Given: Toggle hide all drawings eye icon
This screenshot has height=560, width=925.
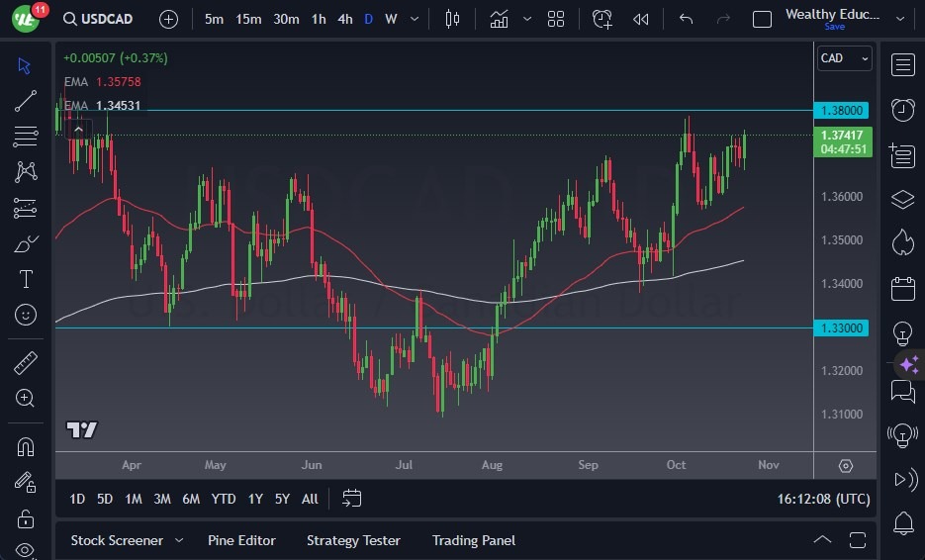Looking at the screenshot, I should click(x=27, y=550).
